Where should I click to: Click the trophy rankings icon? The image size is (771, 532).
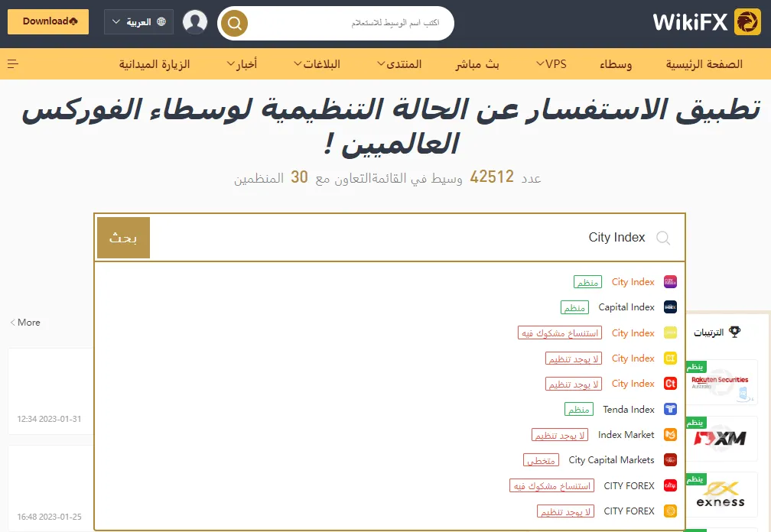tap(734, 332)
